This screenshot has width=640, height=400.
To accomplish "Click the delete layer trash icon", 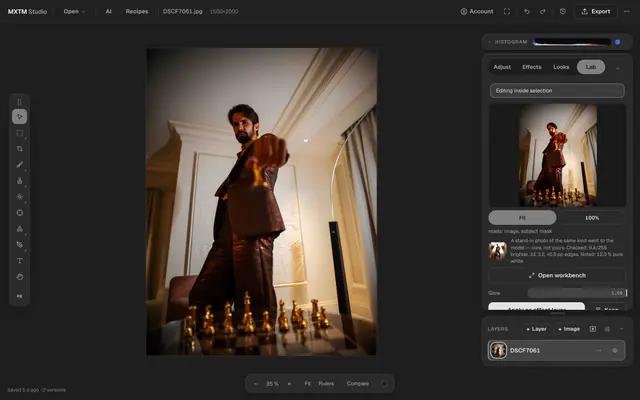I will 607,329.
